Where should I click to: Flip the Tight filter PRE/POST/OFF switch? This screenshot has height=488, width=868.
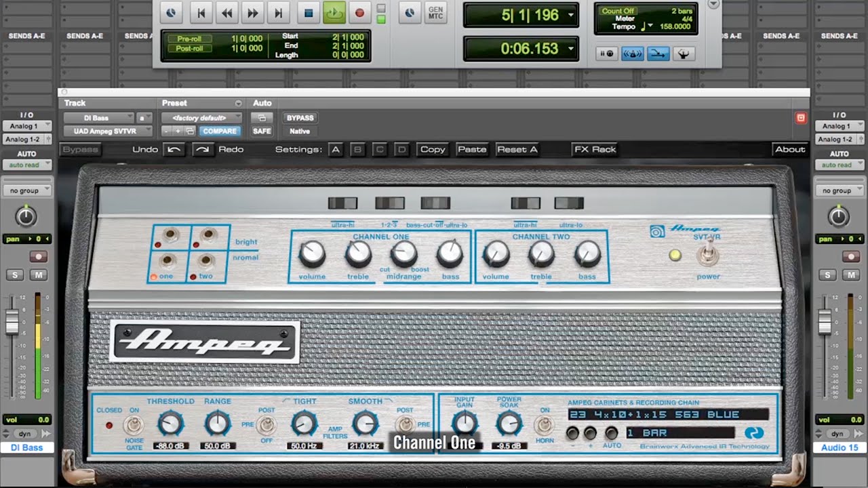[267, 425]
